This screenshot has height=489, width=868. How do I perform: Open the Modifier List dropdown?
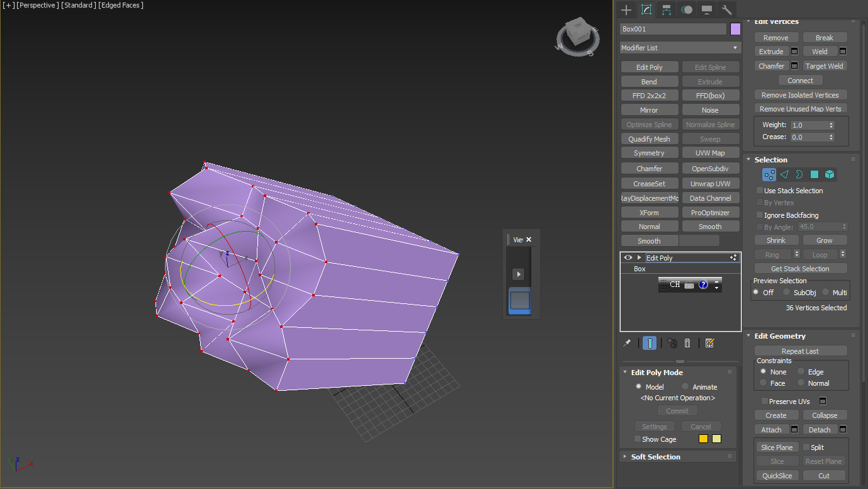[680, 48]
